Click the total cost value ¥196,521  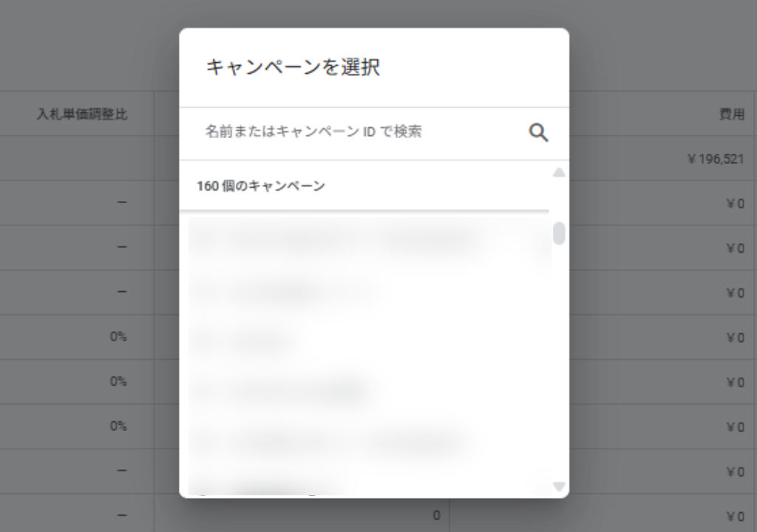716,159
